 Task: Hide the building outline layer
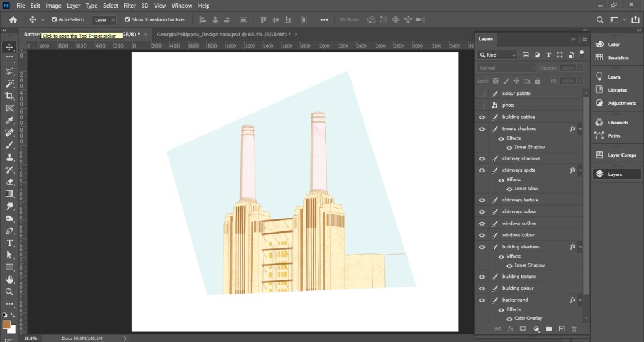(x=482, y=117)
